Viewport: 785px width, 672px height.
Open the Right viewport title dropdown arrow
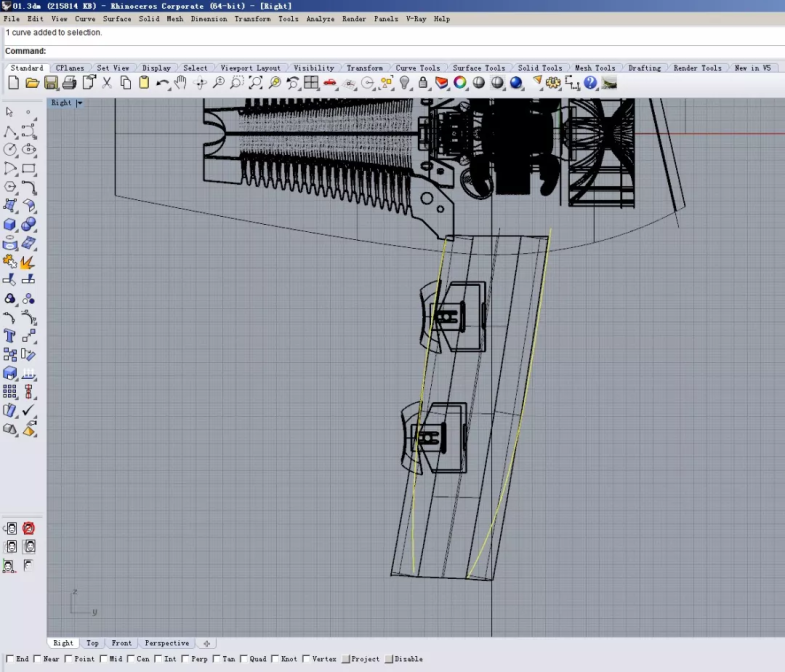(x=79, y=103)
